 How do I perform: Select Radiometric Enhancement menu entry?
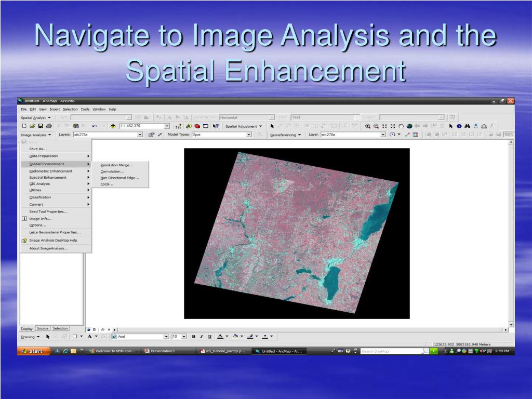[56, 171]
